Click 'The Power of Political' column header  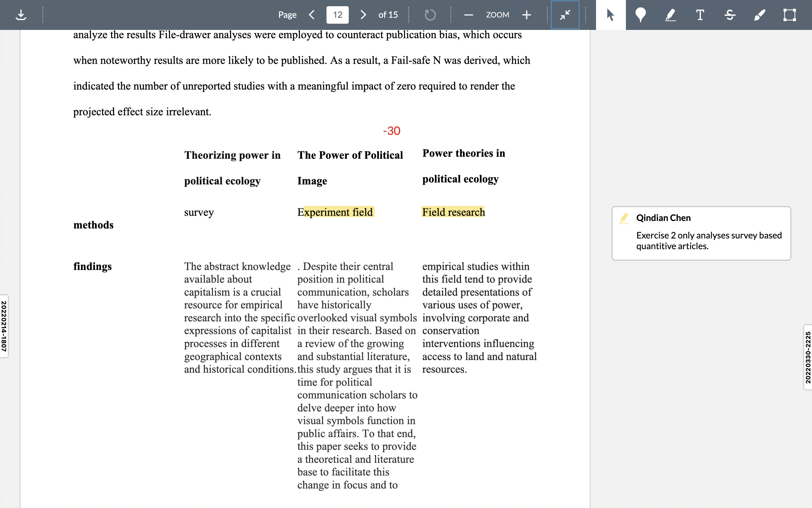point(350,155)
